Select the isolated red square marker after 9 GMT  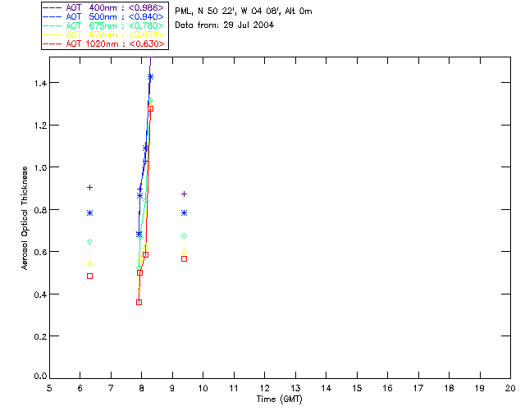click(184, 259)
